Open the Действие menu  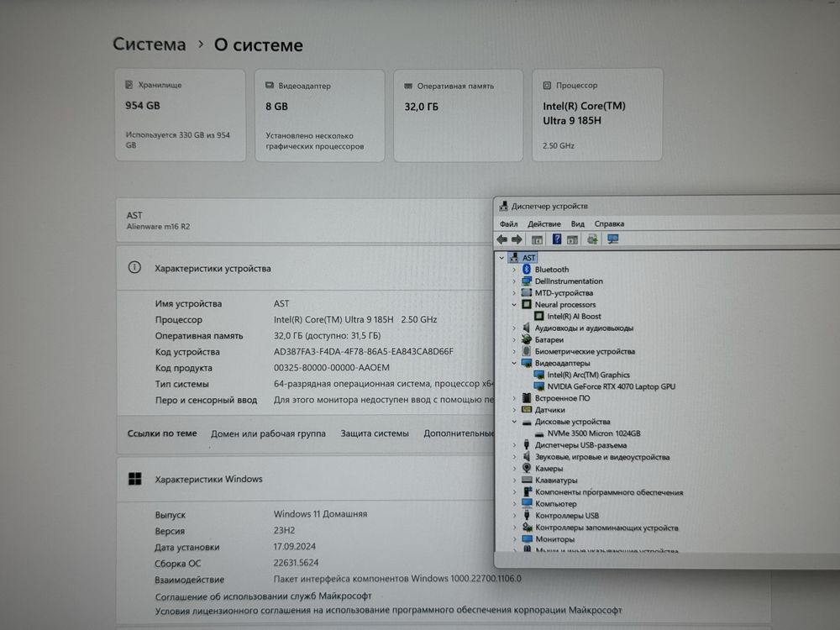pyautogui.click(x=543, y=224)
